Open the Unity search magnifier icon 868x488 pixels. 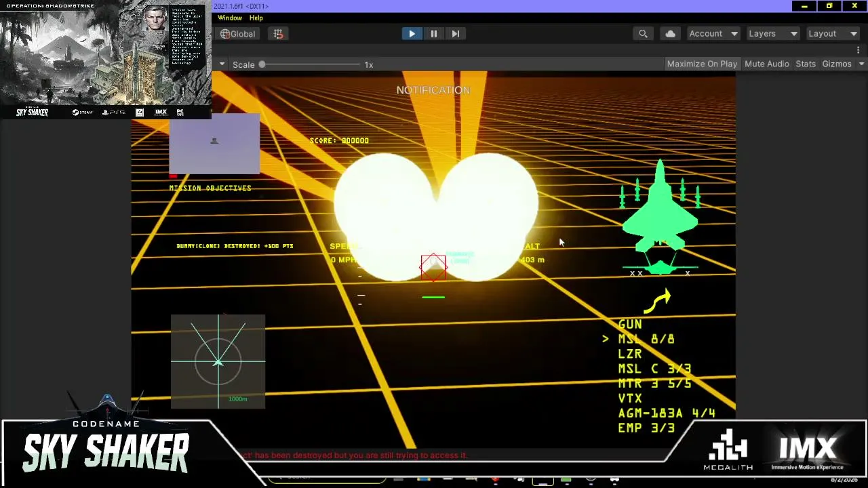click(643, 34)
